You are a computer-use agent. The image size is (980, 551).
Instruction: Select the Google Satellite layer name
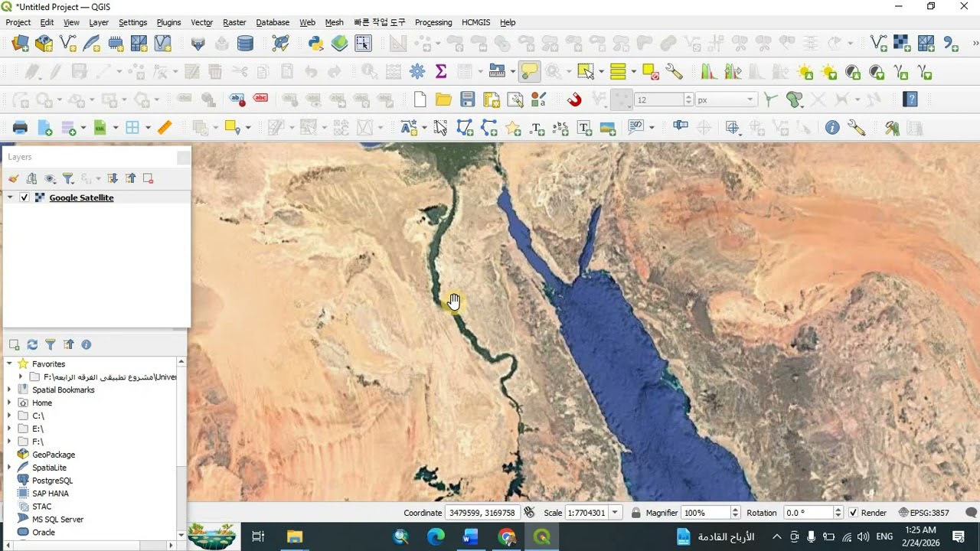pyautogui.click(x=81, y=197)
